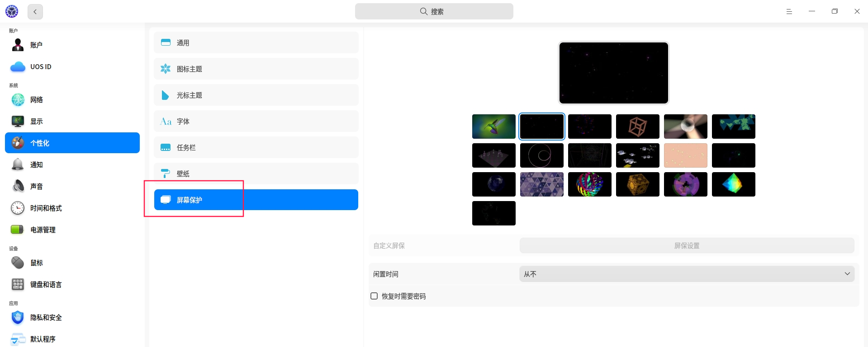The width and height of the screenshot is (868, 347).
Task: Choose the rainbow sphere screensaver thumbnail
Action: (x=590, y=184)
